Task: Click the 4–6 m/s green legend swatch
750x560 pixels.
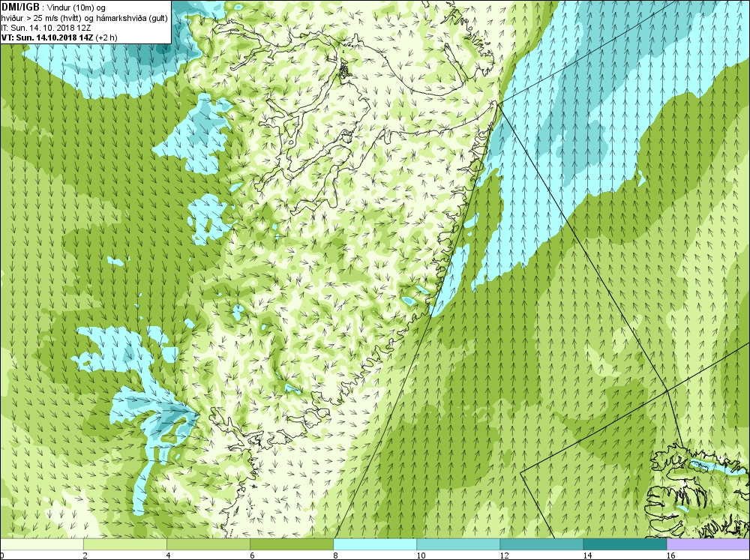Action: click(x=208, y=544)
